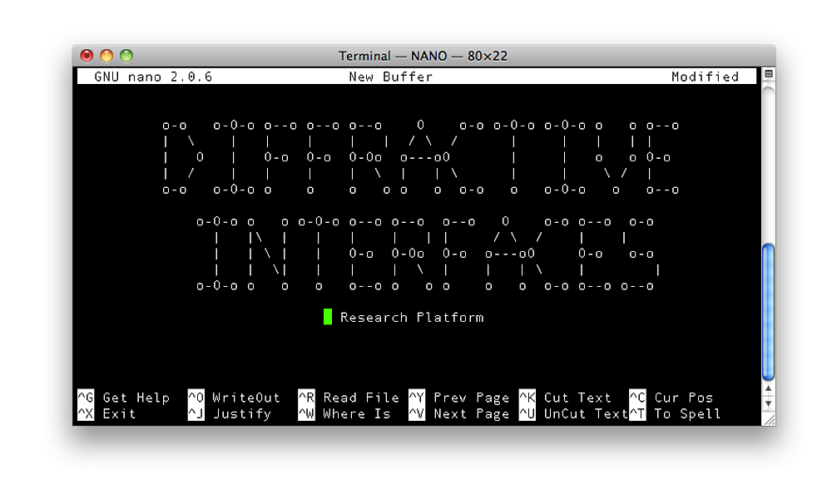
Task: Click the scrollbar down arrow
Action: coord(768,403)
